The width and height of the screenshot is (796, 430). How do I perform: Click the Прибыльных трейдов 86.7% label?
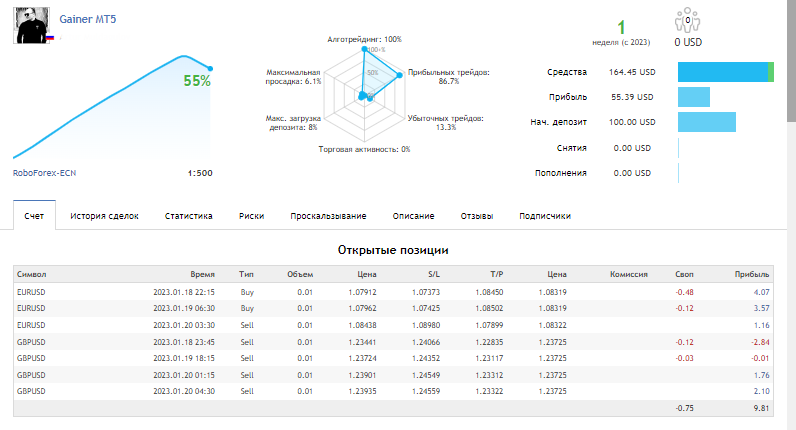tap(449, 77)
